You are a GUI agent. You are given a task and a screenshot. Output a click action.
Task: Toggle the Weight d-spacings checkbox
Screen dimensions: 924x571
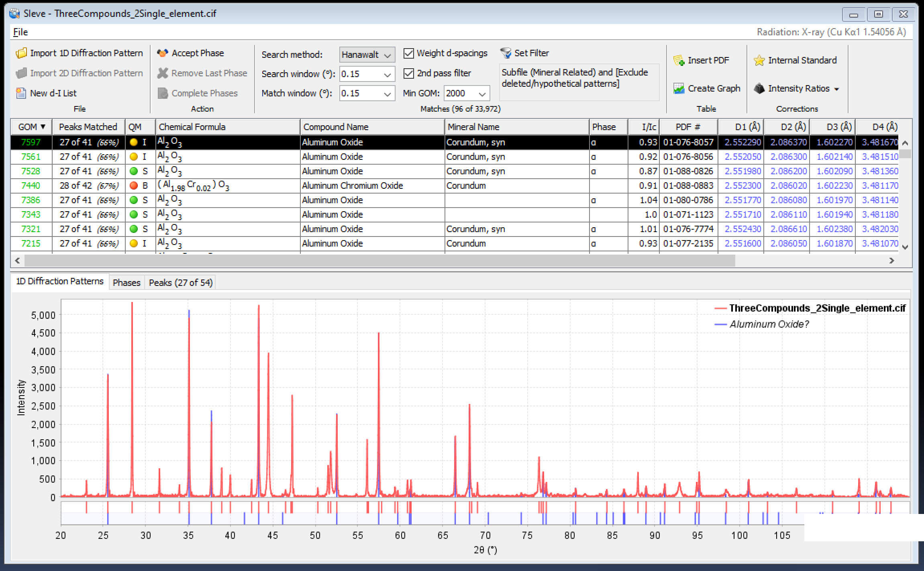click(408, 53)
